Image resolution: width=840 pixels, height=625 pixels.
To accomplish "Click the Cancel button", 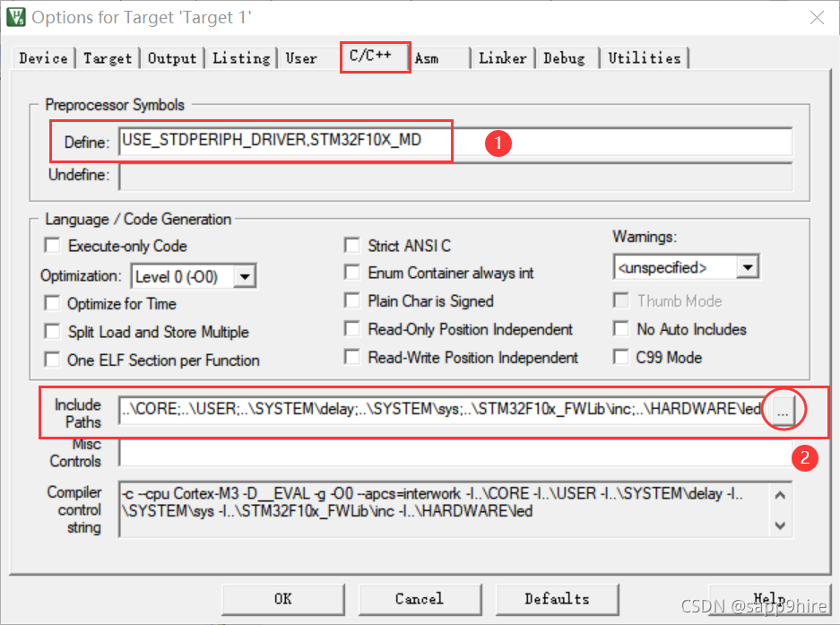I will [420, 599].
